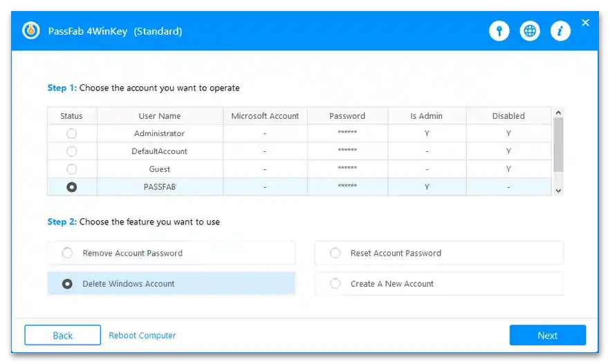This screenshot has height=364, width=610.
Task: Click the Guest user name cell
Action: 160,169
